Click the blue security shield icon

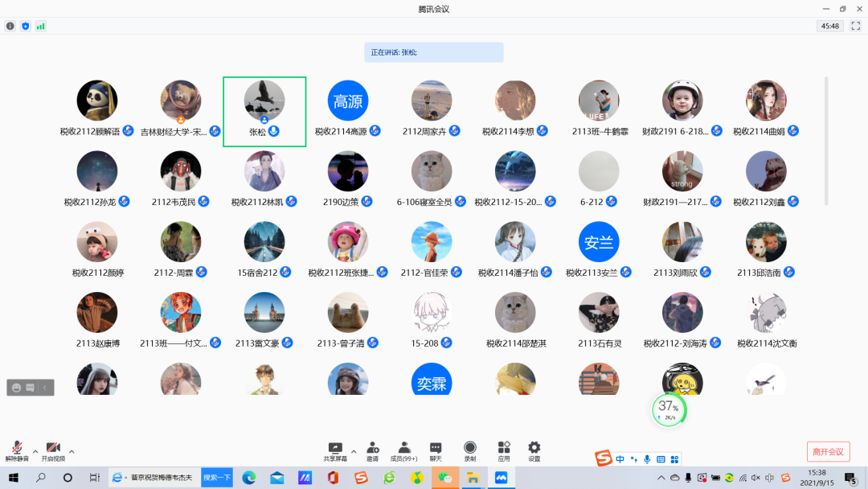point(25,26)
